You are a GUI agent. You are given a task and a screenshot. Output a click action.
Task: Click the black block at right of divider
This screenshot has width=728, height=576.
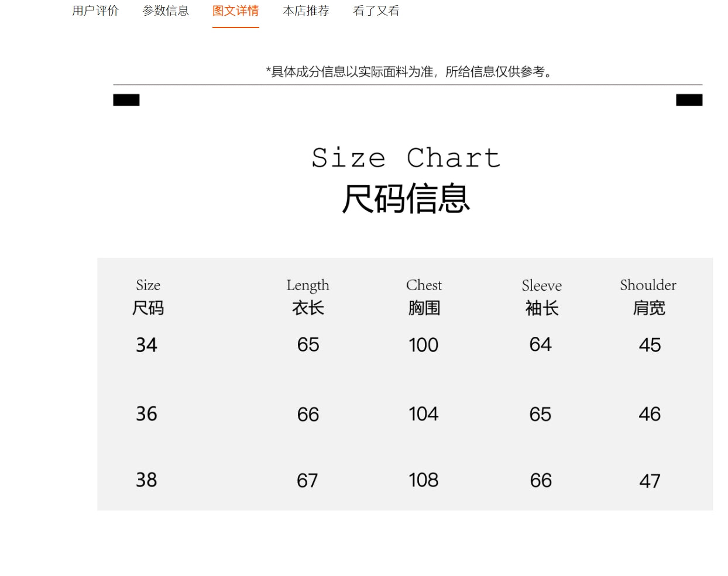click(689, 100)
